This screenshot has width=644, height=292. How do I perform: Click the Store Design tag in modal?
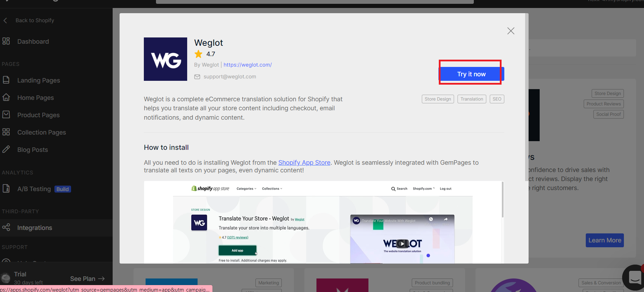click(x=438, y=99)
